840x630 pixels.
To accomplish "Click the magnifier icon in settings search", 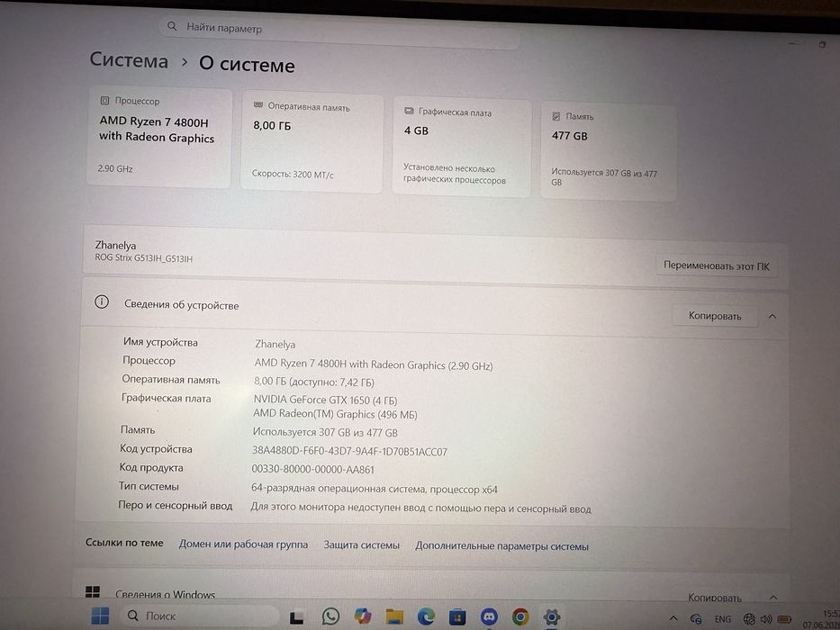I will [172, 26].
